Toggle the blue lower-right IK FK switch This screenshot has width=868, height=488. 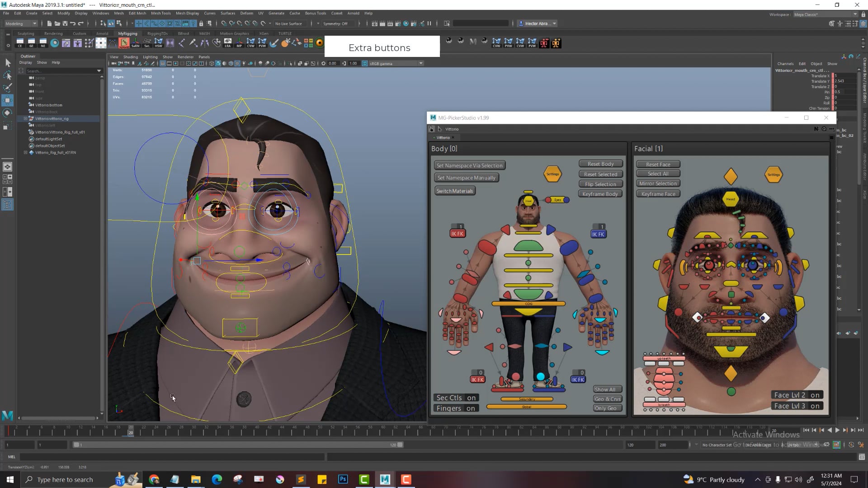[578, 380]
